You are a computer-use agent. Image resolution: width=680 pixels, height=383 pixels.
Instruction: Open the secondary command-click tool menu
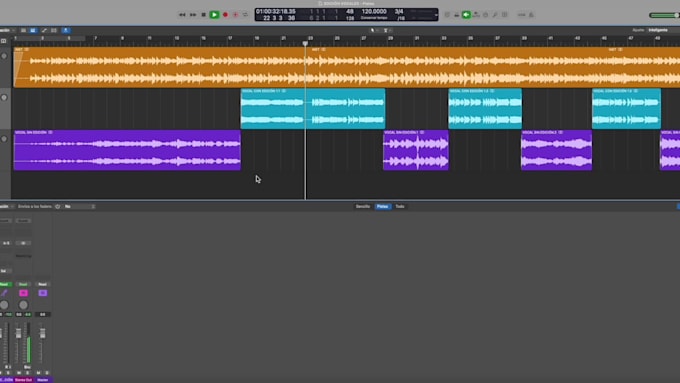387,30
